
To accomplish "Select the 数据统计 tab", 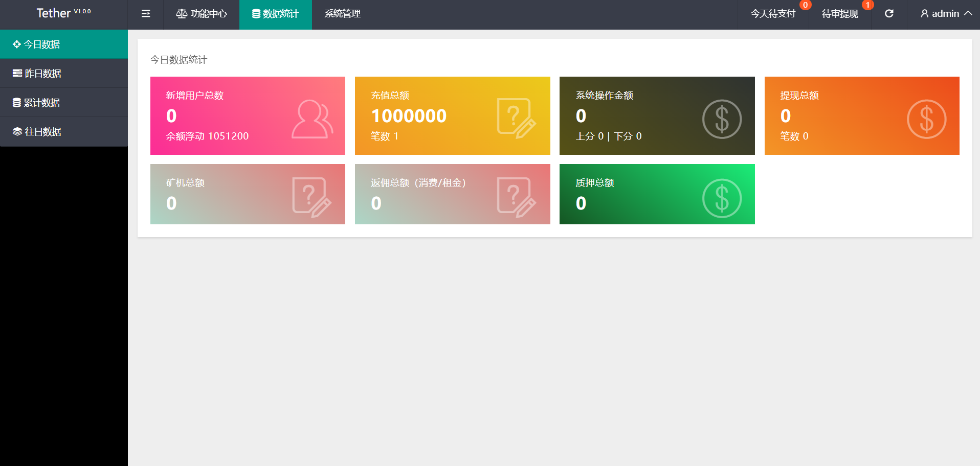I will [x=275, y=14].
